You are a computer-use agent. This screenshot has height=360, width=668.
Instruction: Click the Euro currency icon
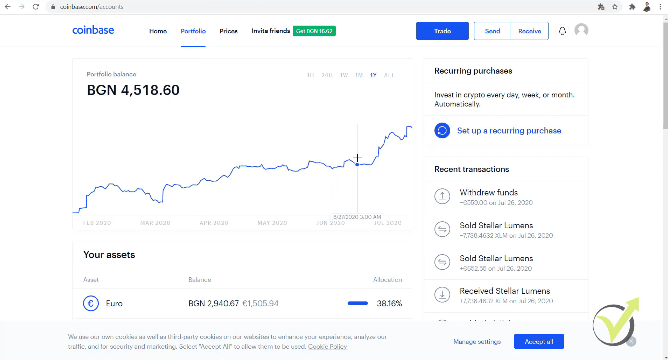[91, 303]
